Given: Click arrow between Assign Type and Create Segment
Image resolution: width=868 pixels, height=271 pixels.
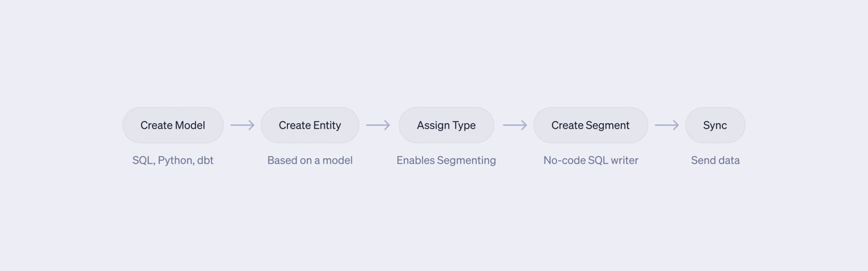Looking at the screenshot, I should [x=515, y=125].
